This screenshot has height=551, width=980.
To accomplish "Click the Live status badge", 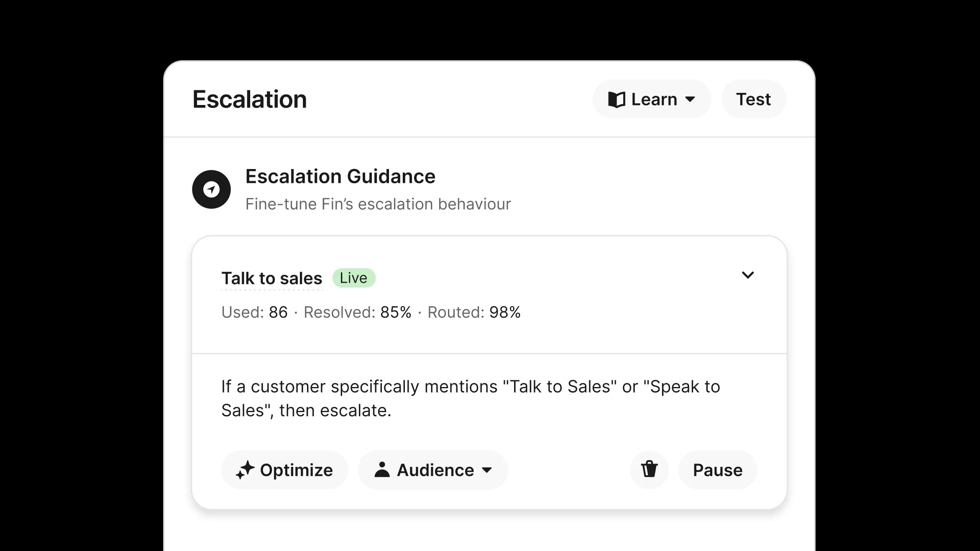I will pos(353,277).
